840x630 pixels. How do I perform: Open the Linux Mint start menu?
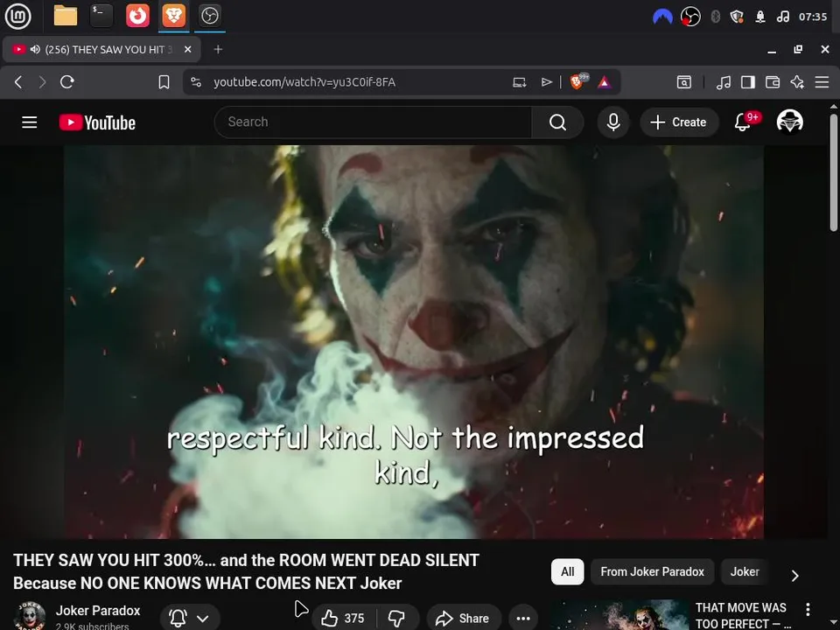pos(17,16)
